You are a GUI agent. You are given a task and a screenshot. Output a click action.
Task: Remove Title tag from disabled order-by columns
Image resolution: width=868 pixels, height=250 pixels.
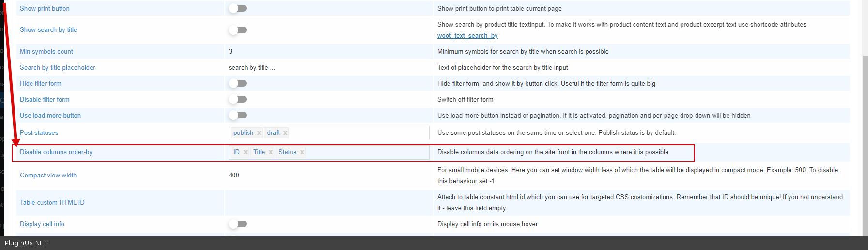(x=271, y=152)
